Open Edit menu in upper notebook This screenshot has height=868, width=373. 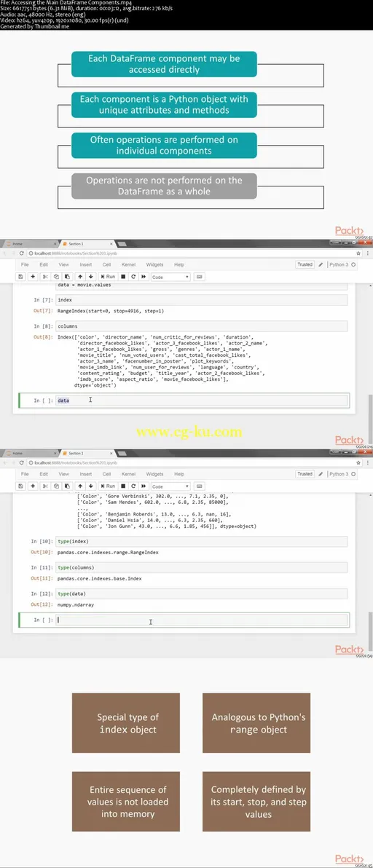(x=44, y=264)
